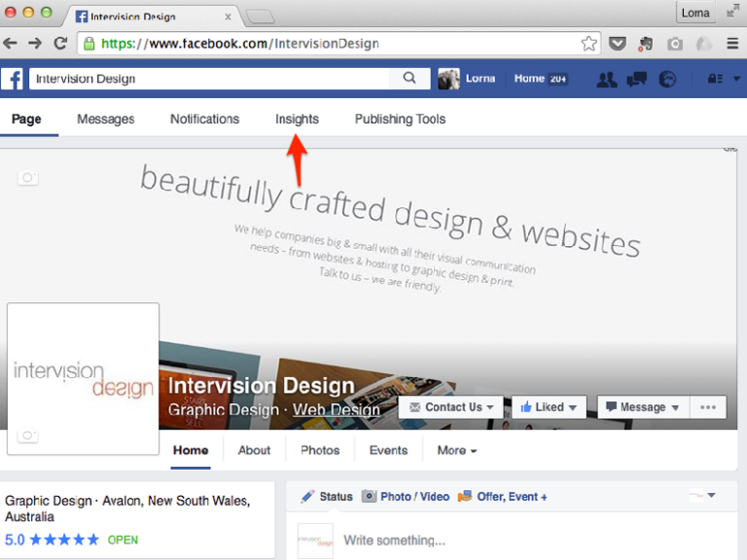Click the small page avatar beside Write something
Viewport: 747px width, 560px height.
pyautogui.click(x=315, y=541)
